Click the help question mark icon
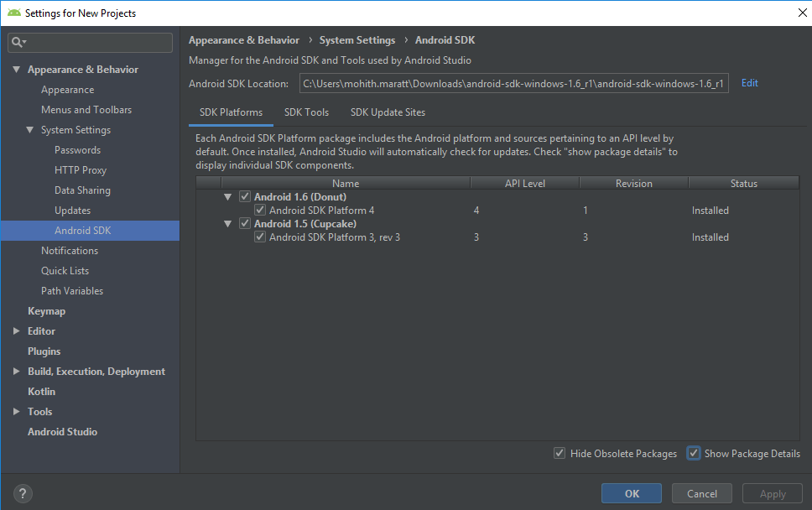Viewport: 812px width, 510px height. 22,493
